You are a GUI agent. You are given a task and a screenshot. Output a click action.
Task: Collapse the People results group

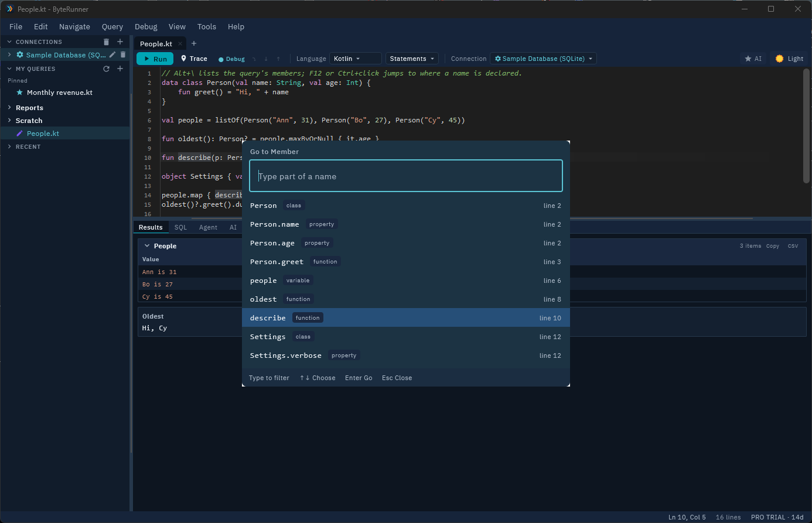146,246
